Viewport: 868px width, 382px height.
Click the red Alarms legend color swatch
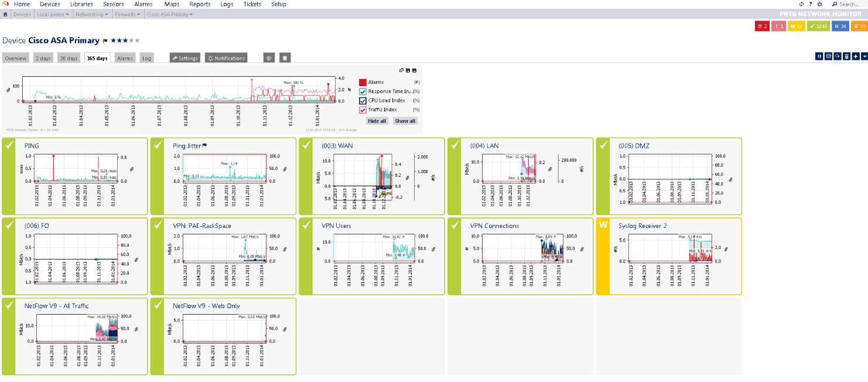point(363,83)
